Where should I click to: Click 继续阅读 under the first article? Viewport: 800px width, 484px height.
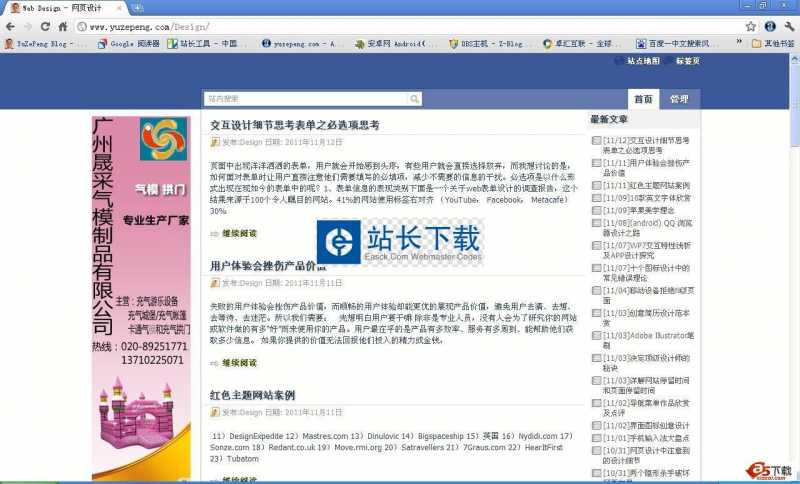point(239,234)
